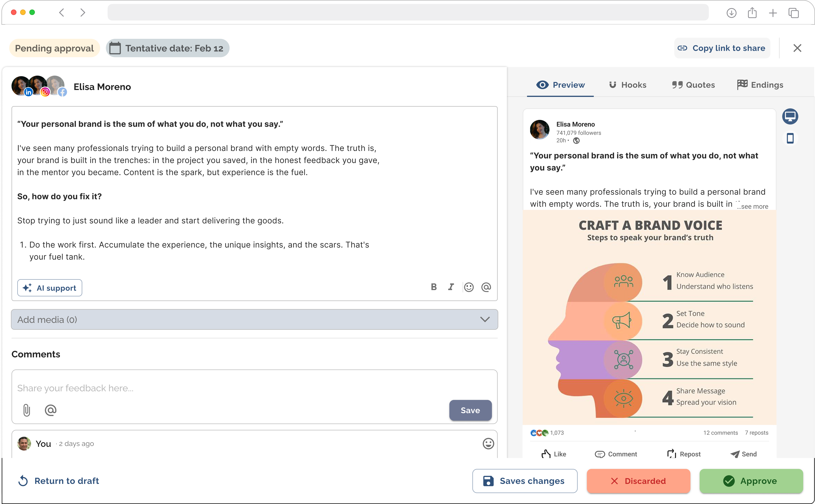Open tentative date Feb 12 picker
815x504 pixels.
[168, 48]
